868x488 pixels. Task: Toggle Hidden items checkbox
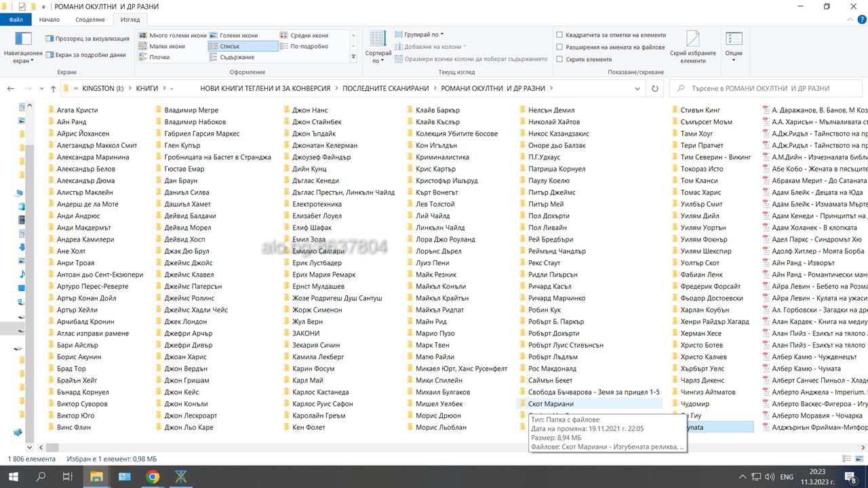(583, 60)
